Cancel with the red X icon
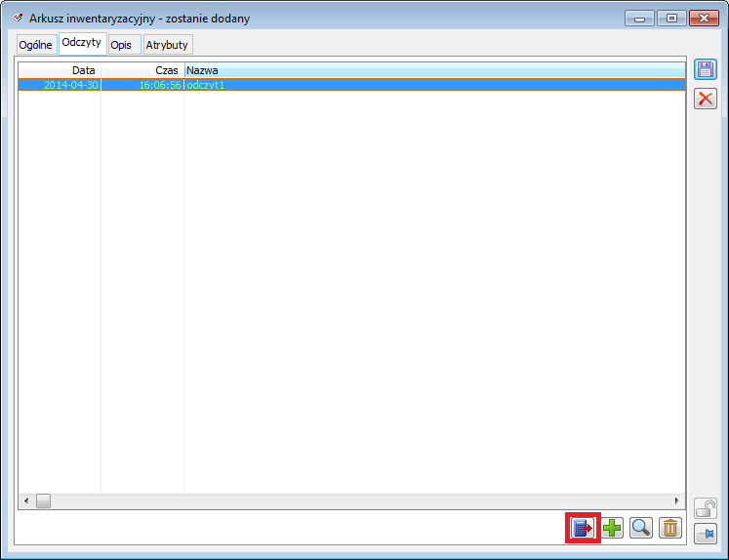The image size is (729, 560). coord(706,99)
